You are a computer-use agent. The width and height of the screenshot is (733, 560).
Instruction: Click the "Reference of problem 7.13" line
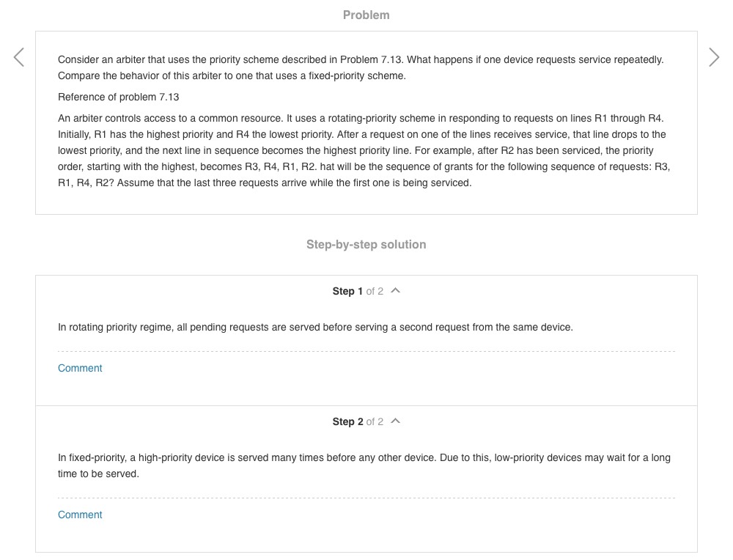119,97
